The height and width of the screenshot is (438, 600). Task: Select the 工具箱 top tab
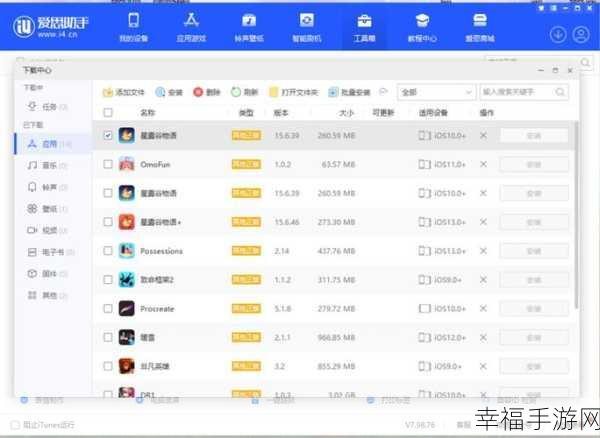364,27
